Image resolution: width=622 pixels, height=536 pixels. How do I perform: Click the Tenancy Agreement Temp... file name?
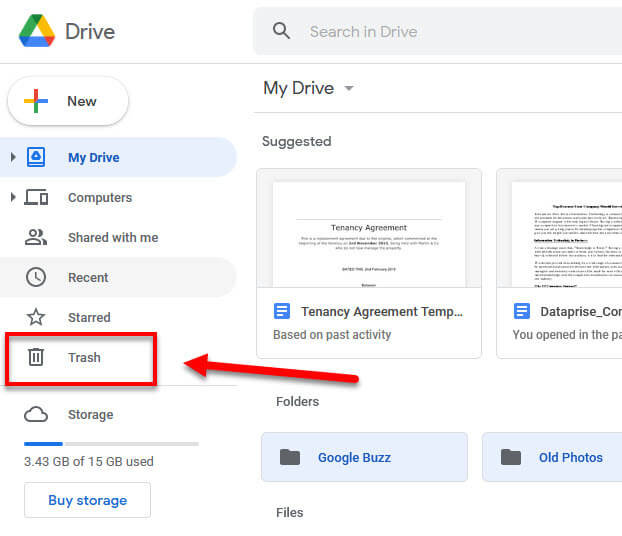382,312
